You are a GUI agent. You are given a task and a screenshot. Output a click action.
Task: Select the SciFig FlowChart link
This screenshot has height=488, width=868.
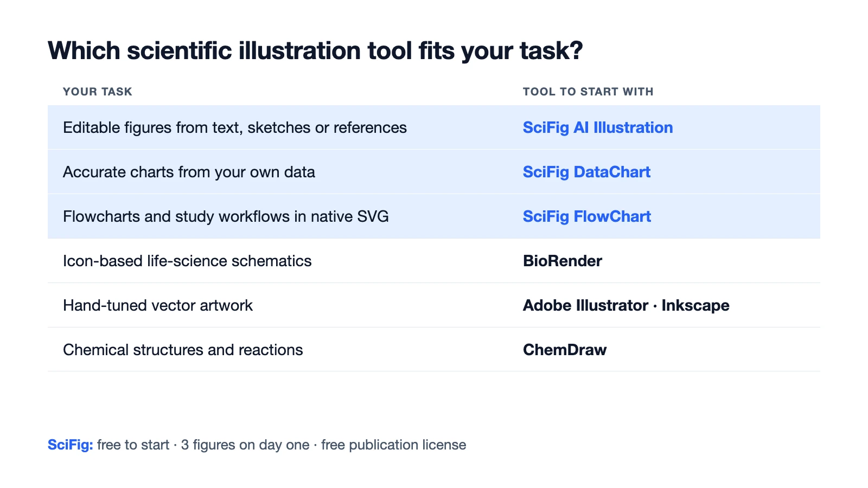pos(587,216)
